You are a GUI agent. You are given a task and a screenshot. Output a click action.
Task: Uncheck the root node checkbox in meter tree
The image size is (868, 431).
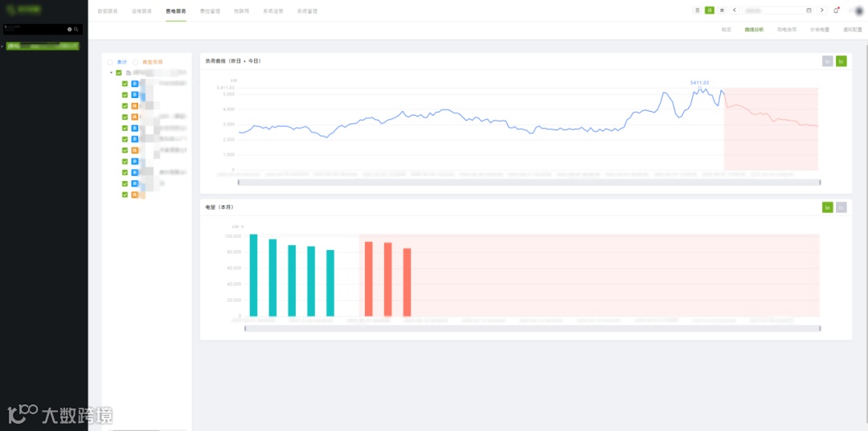(x=118, y=72)
